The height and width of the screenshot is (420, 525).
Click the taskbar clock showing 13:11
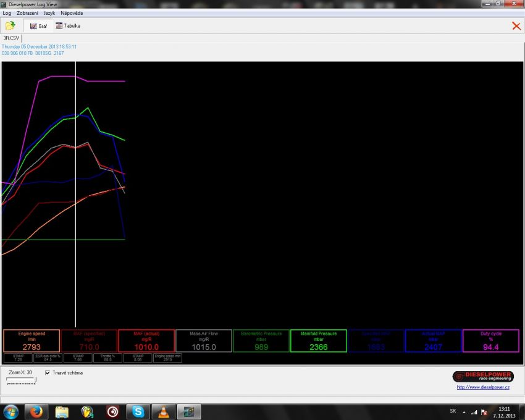[x=504, y=413]
